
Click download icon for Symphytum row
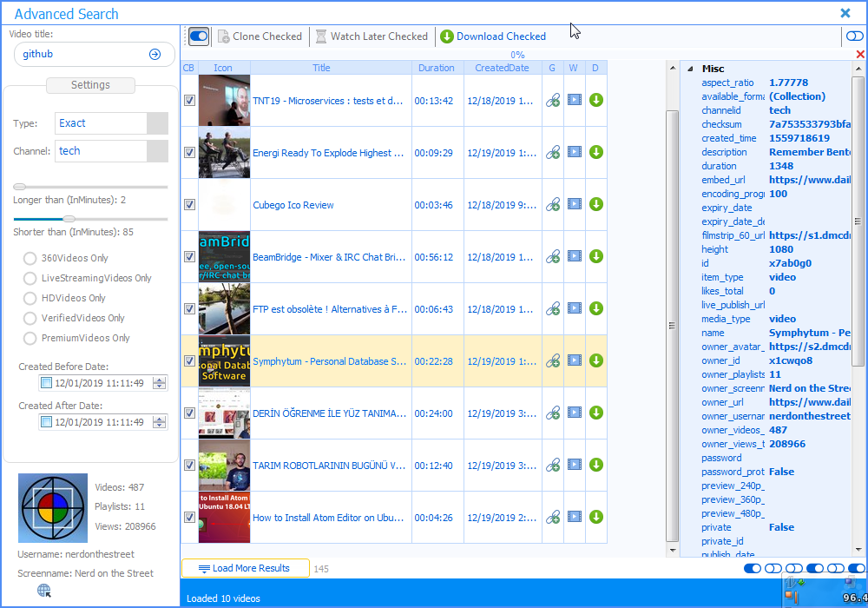pyautogui.click(x=595, y=360)
